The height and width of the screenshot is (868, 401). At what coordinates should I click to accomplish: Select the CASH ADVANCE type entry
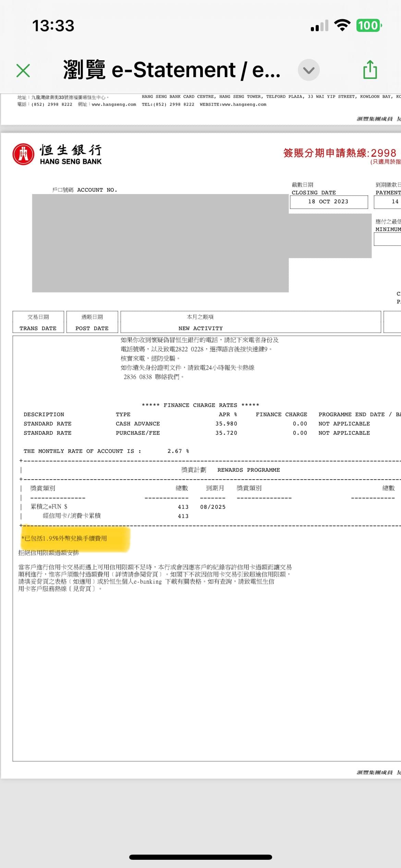[138, 424]
